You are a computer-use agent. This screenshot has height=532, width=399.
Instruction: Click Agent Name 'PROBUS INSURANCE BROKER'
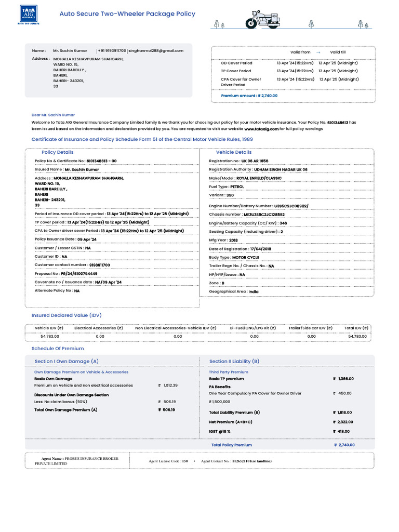click(91, 458)
